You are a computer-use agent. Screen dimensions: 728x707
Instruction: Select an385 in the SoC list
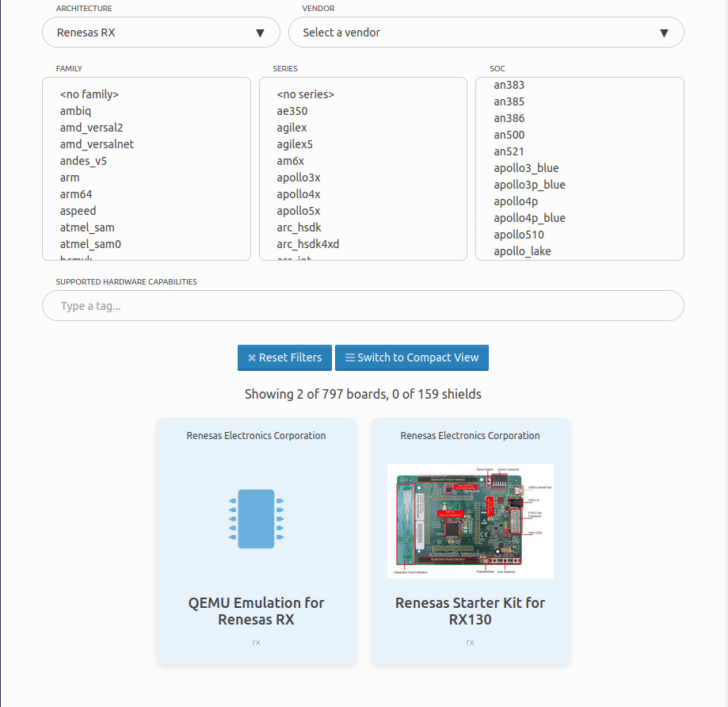point(509,101)
